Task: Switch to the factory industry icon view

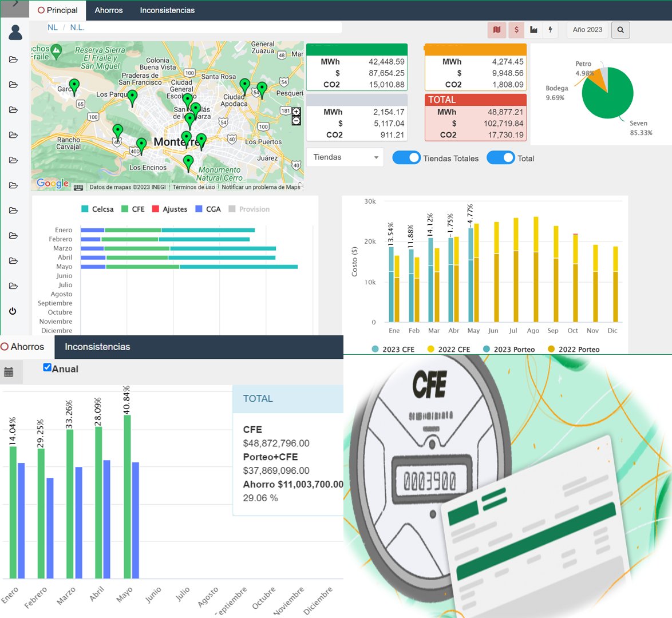Action: click(533, 30)
